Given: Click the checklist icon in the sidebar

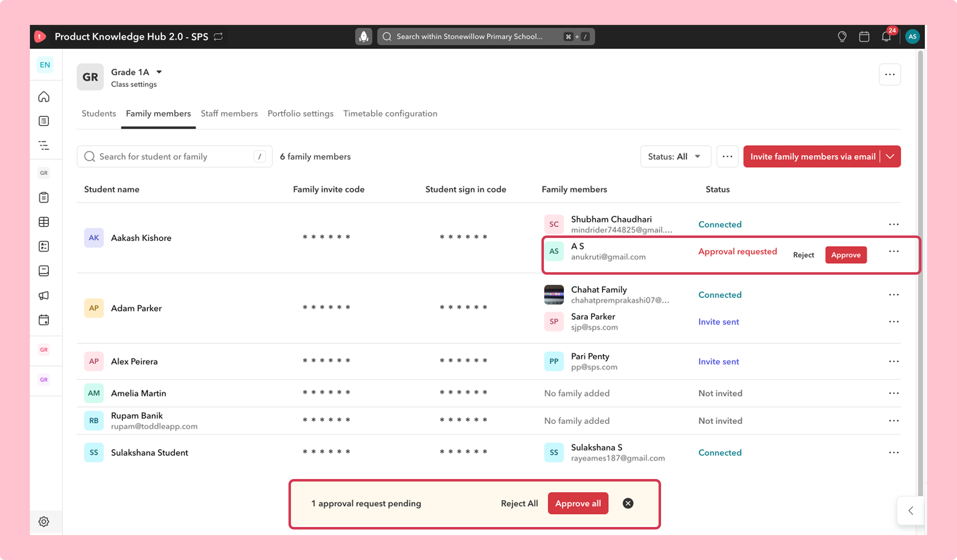Looking at the screenshot, I should 44,246.
